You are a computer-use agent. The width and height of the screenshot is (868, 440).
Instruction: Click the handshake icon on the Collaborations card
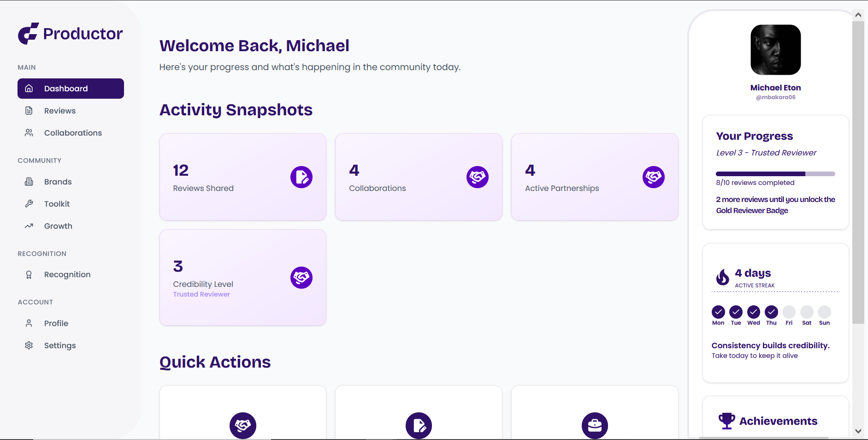coord(478,177)
